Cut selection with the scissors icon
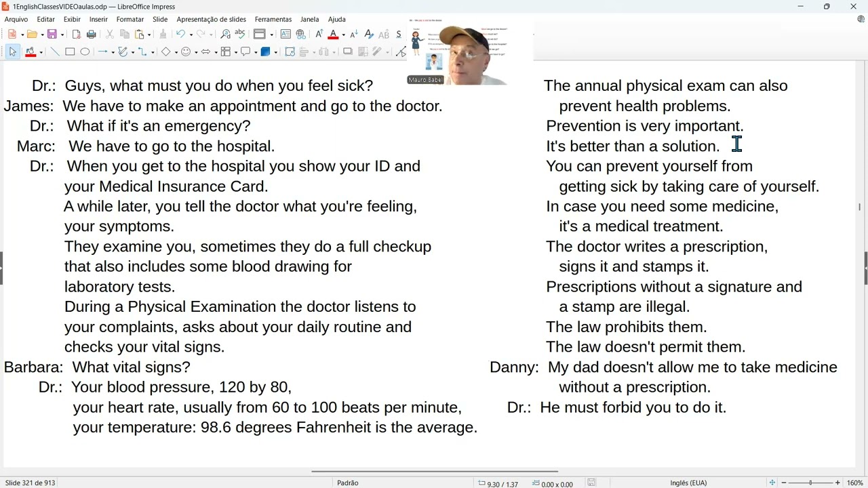 110,34
